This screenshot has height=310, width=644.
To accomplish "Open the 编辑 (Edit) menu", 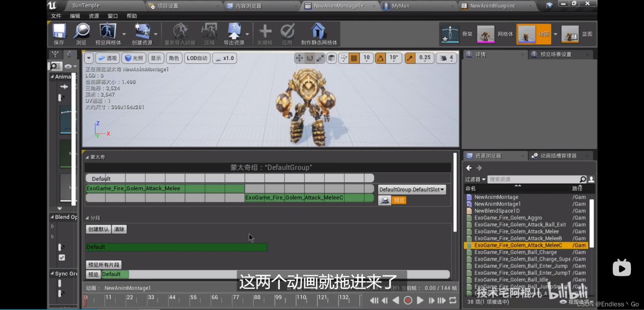I will click(75, 16).
